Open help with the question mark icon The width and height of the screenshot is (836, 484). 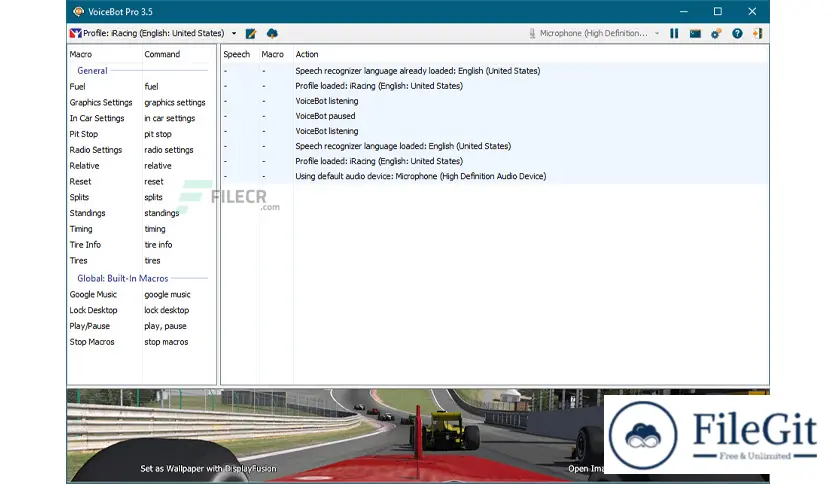pos(737,34)
